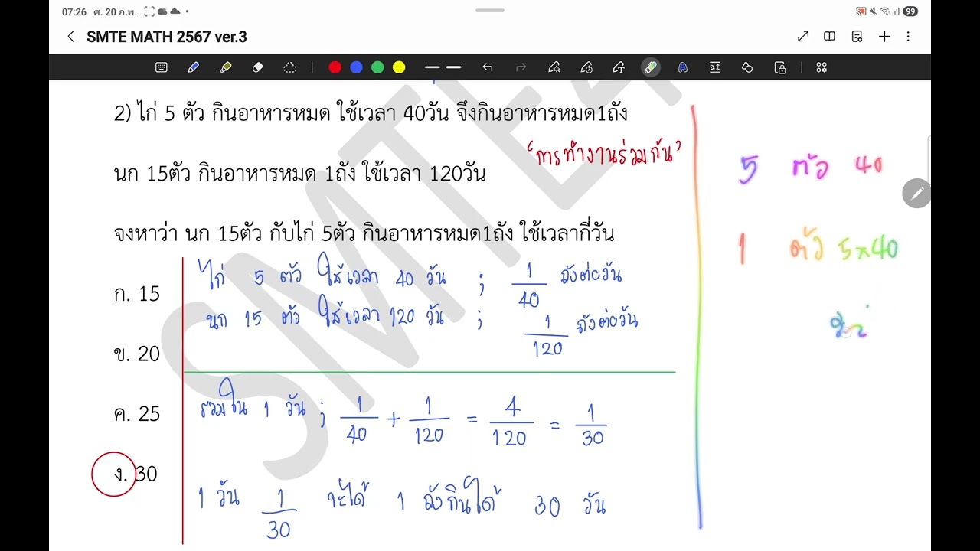Screen dimensions: 980x551
Task: Open the text style A tool
Action: pyautogui.click(x=683, y=67)
